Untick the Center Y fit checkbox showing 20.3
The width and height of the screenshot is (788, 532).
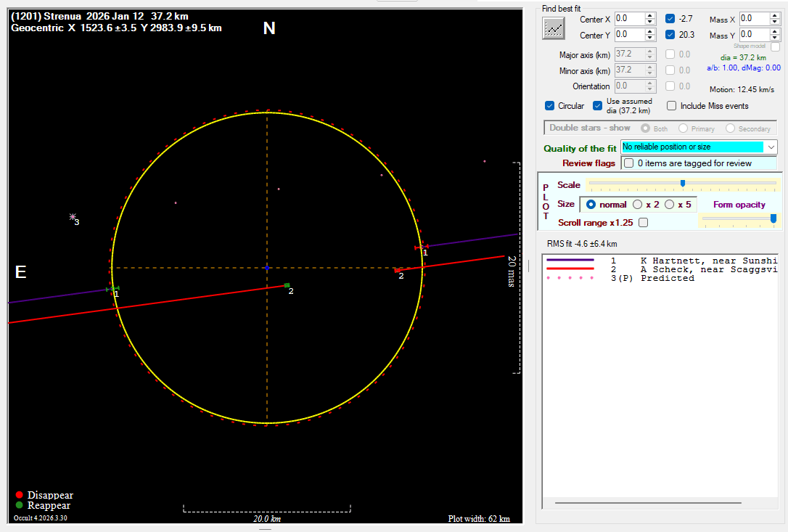click(x=670, y=35)
